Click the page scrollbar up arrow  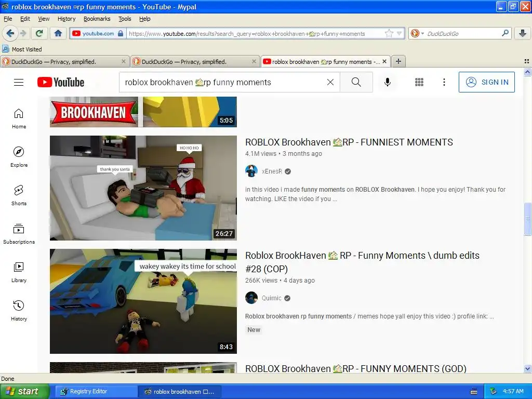click(527, 72)
